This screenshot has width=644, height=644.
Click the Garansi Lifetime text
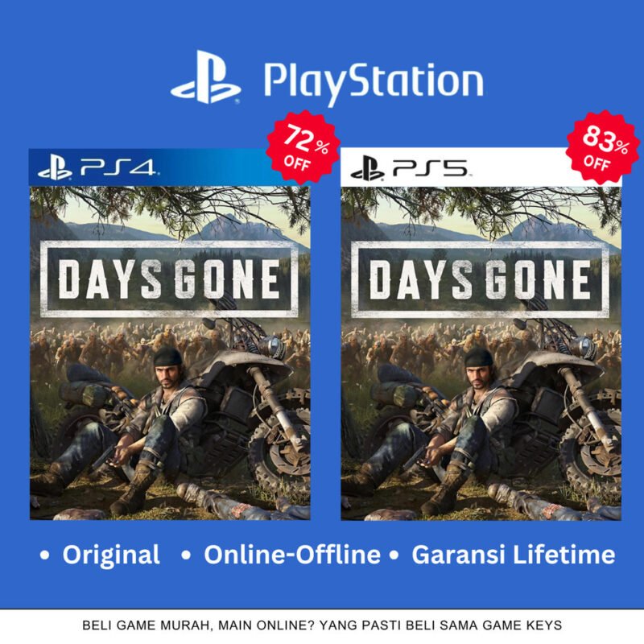[514, 555]
